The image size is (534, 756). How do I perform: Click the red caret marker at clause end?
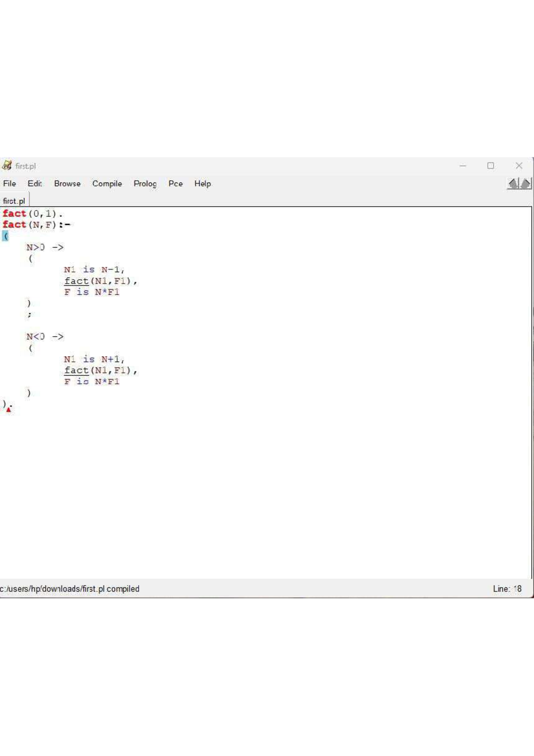[8, 409]
